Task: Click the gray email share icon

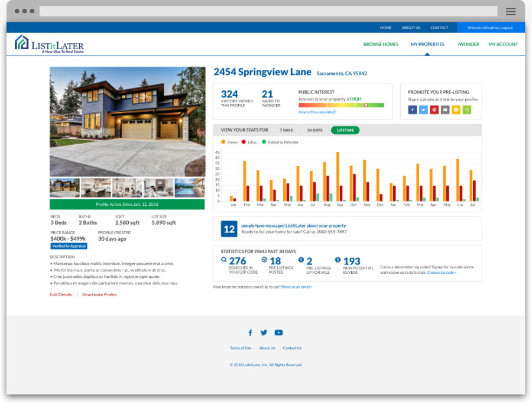Action: pos(445,110)
